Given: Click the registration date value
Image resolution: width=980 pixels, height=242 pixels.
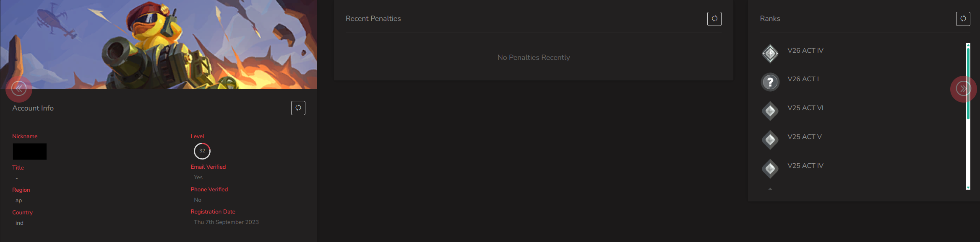Looking at the screenshot, I should point(226,222).
